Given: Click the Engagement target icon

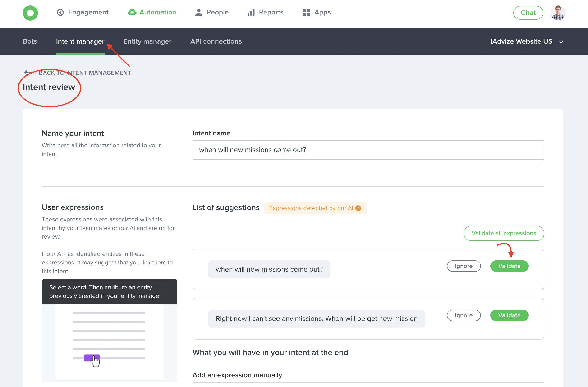Looking at the screenshot, I should (x=60, y=12).
